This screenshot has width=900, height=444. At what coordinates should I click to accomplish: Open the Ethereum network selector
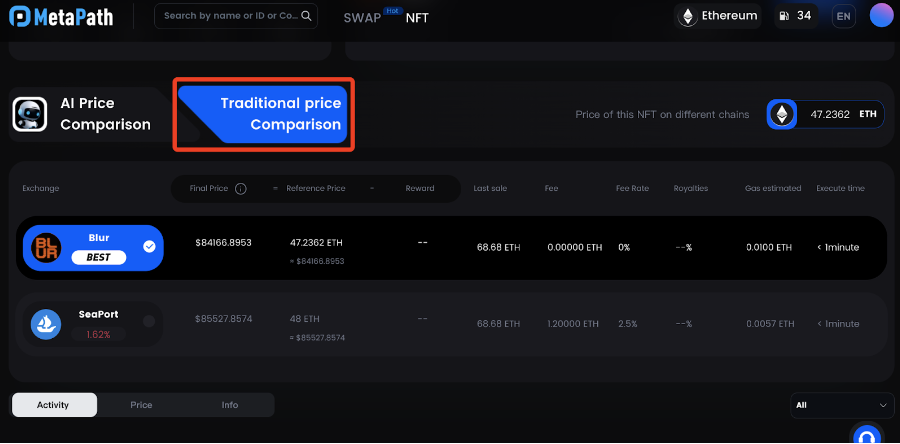pos(717,16)
